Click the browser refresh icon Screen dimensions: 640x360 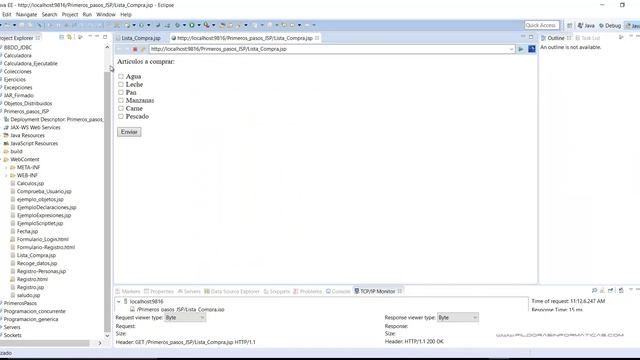point(143,49)
